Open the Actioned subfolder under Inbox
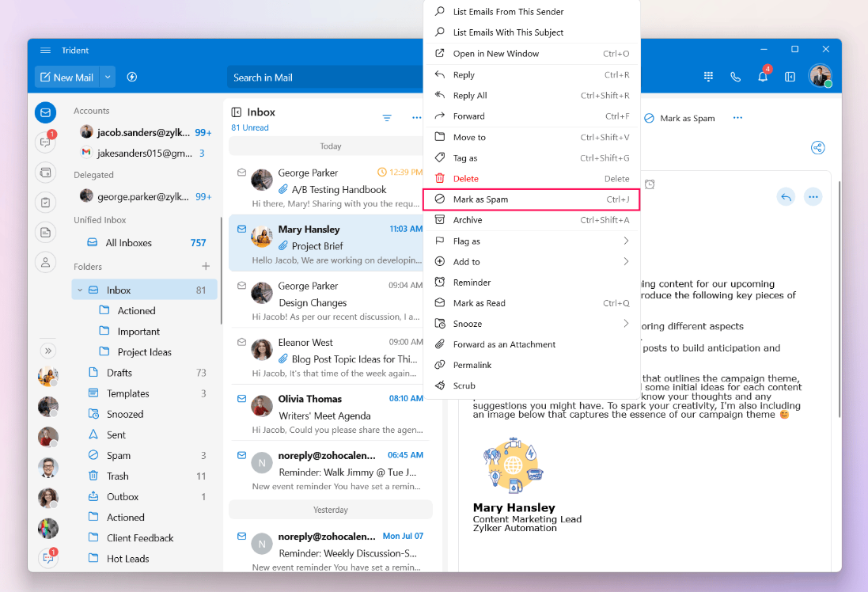 tap(136, 311)
